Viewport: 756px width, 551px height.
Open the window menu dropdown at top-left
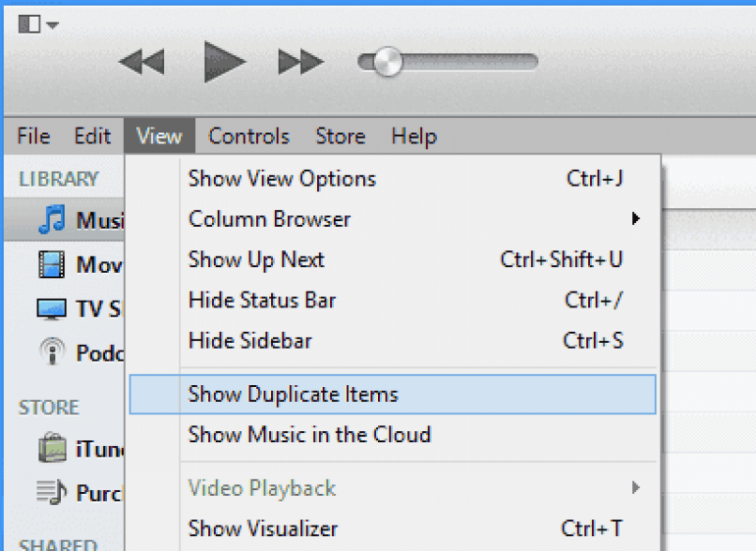[38, 24]
